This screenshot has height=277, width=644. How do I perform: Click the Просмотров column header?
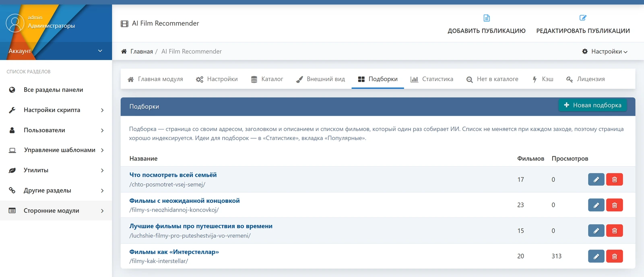pos(570,158)
